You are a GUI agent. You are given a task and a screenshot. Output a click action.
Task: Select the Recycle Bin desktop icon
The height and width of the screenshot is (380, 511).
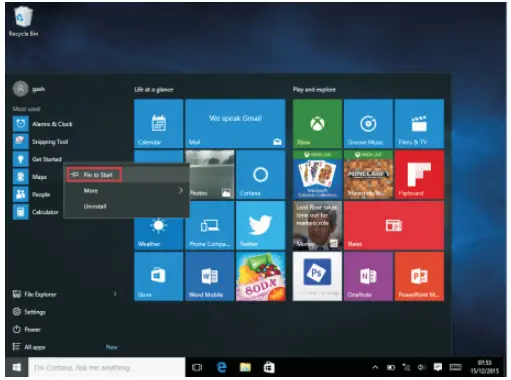(x=23, y=22)
